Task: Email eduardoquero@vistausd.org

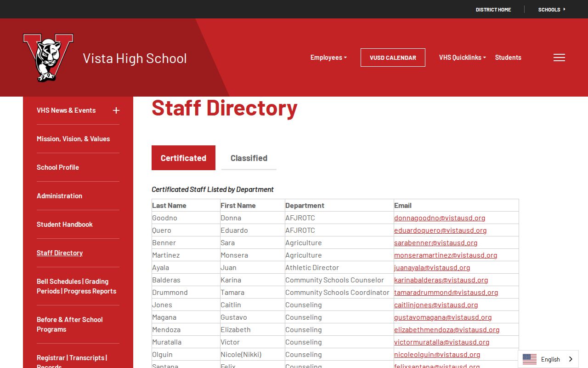Action: (x=440, y=230)
